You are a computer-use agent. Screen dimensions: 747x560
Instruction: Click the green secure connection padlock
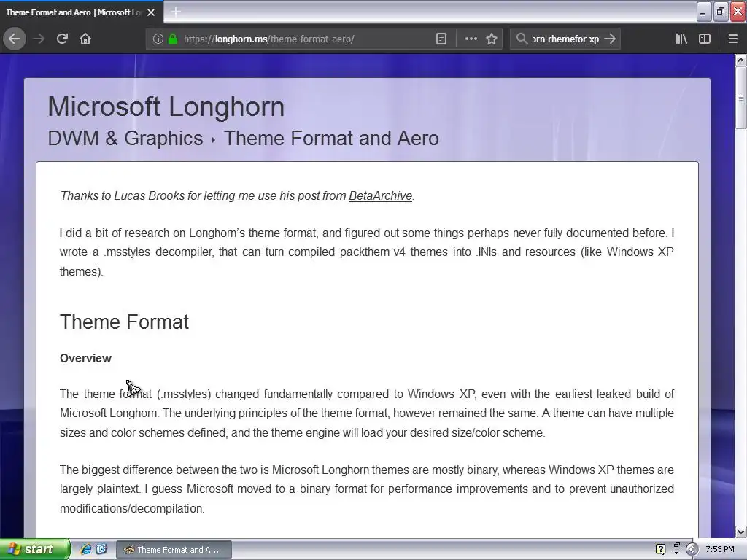[173, 39]
